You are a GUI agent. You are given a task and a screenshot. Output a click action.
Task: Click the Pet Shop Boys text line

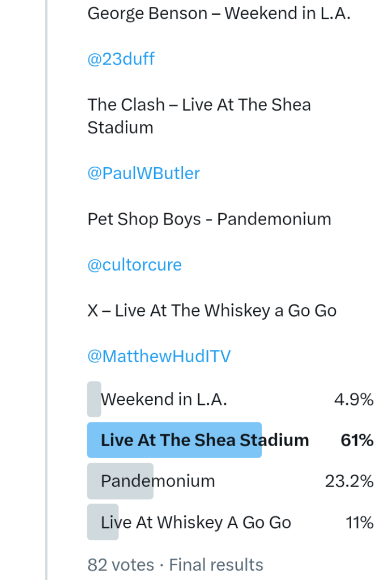[x=209, y=219]
